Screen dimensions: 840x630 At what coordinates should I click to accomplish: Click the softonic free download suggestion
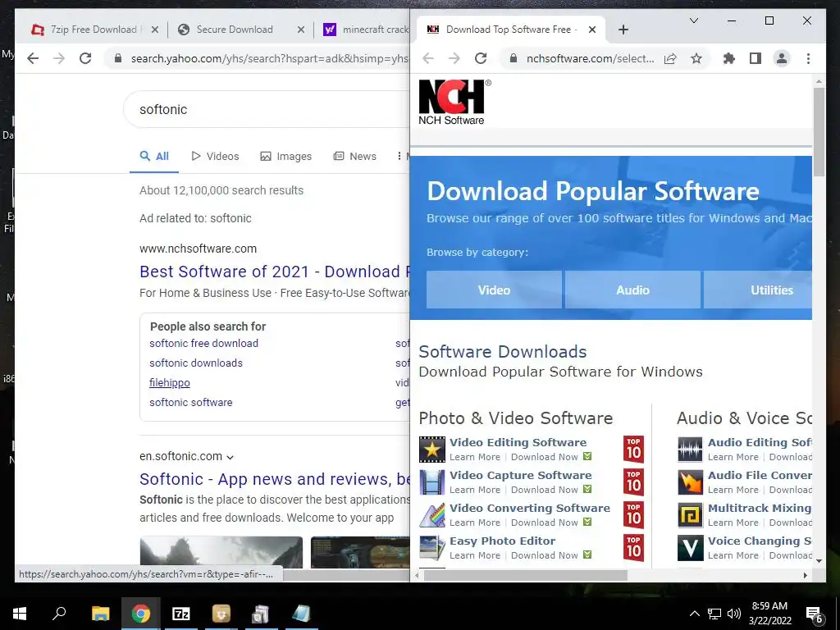pos(203,344)
